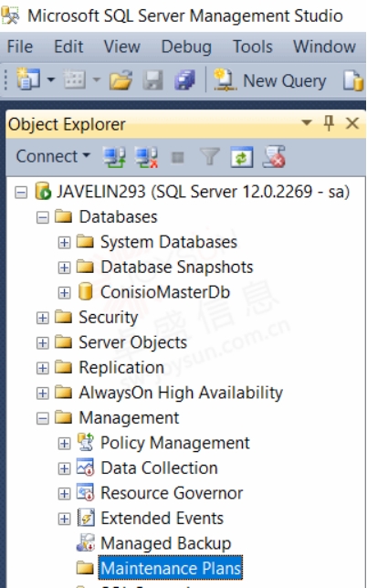
Task: Expand the ConisioMasterDb database
Action: 64,293
